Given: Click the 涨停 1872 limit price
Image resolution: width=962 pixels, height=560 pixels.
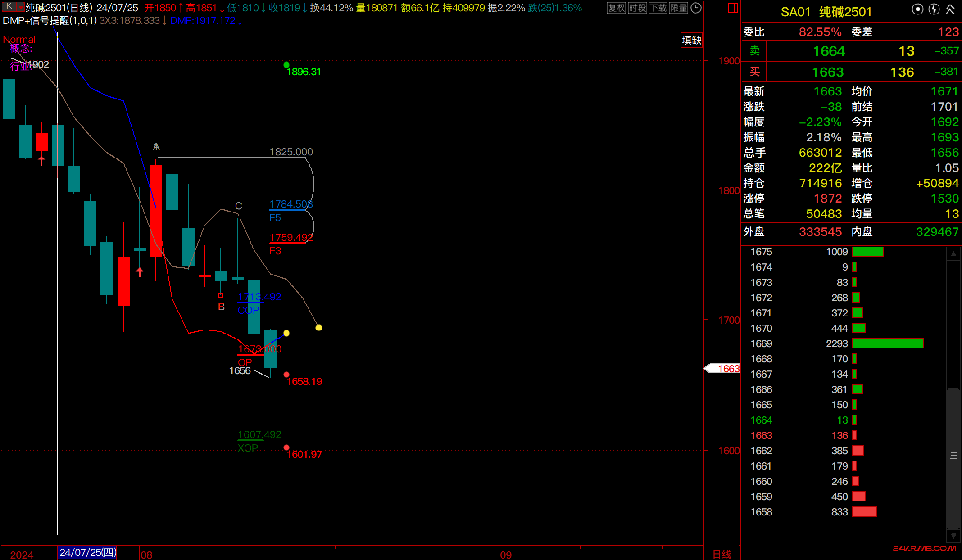Looking at the screenshot, I should (827, 199).
